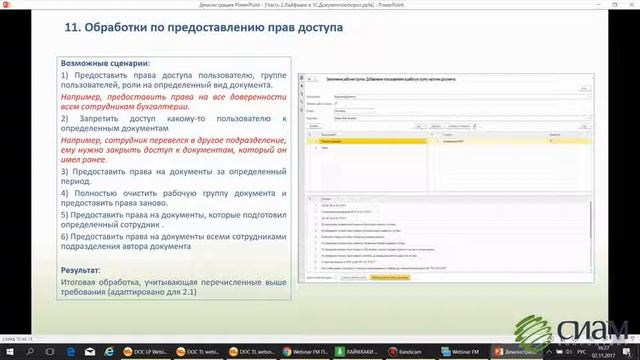This screenshot has height=360, width=640.
Task: Click scenario 5 'которые подготовил определенный сотрудник'
Action: [173, 220]
